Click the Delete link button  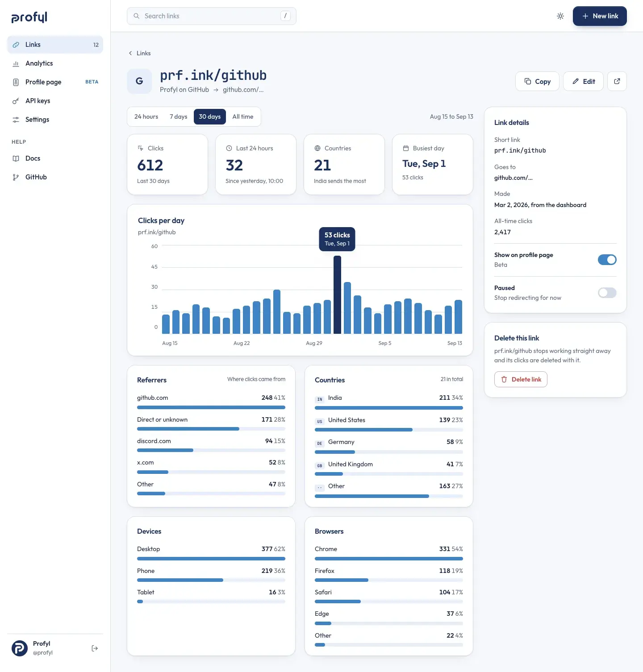click(521, 379)
